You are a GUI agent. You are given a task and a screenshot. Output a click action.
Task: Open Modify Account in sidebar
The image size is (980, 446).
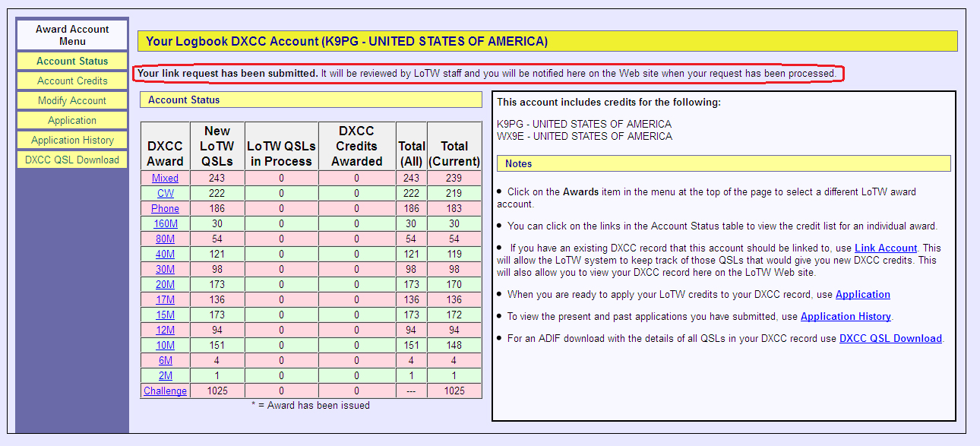72,100
